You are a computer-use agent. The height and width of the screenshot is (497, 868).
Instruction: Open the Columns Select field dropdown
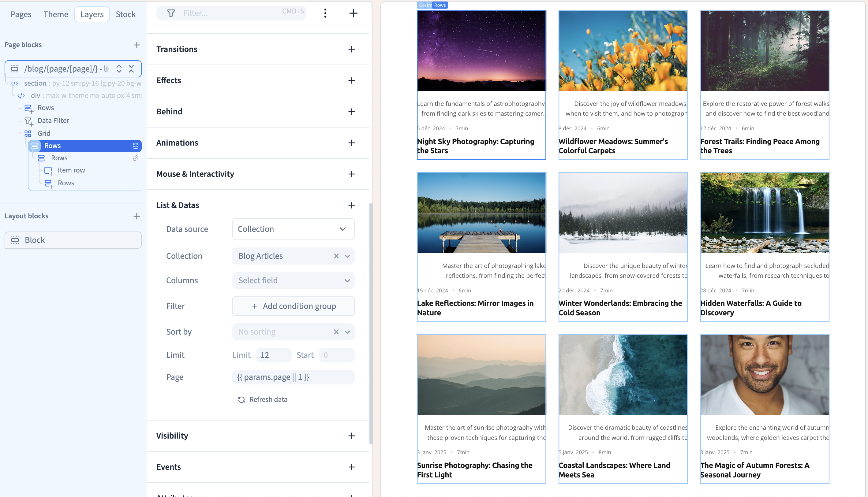(293, 280)
